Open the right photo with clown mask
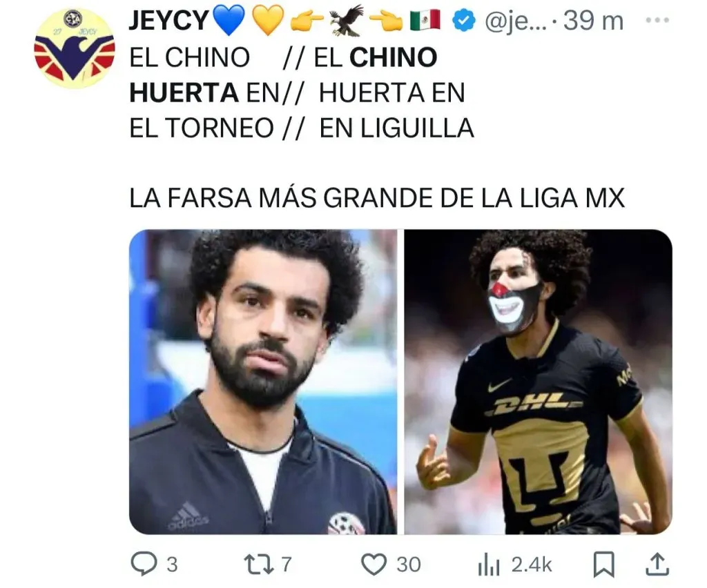Image resolution: width=707 pixels, height=588 pixels. pyautogui.click(x=538, y=382)
